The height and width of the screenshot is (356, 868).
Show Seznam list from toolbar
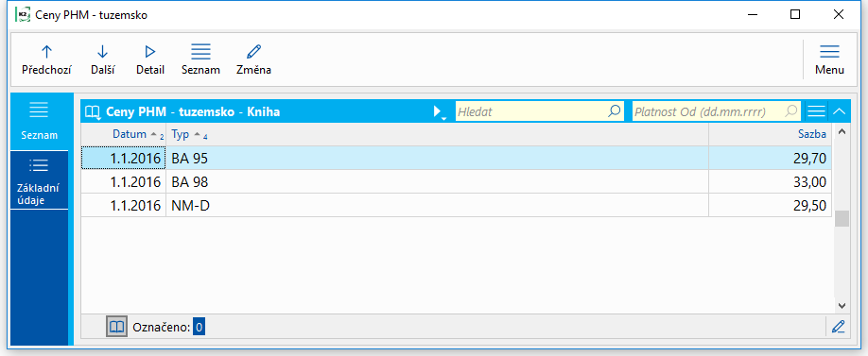(x=200, y=59)
